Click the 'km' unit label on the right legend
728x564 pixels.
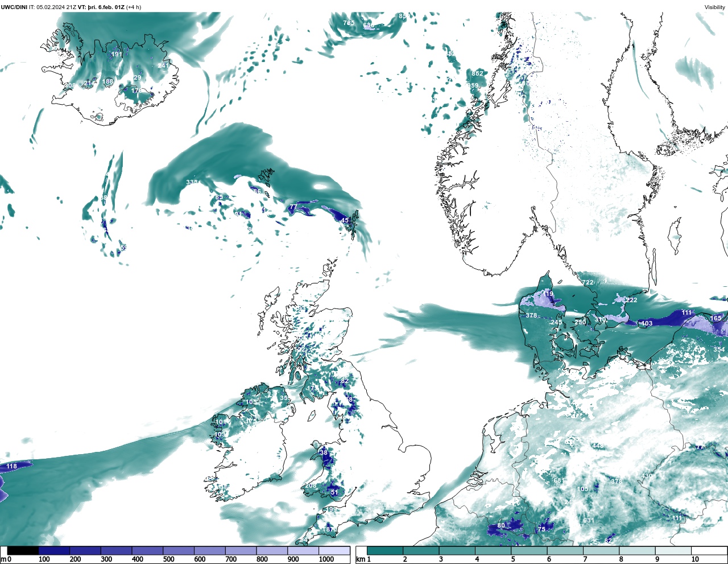click(x=360, y=559)
